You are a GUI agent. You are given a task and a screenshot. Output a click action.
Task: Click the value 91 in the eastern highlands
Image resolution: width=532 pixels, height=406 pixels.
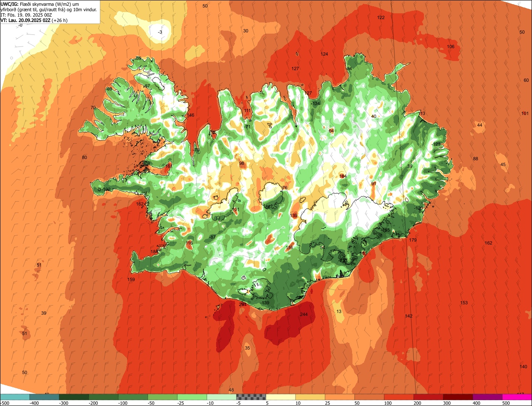coord(373,183)
